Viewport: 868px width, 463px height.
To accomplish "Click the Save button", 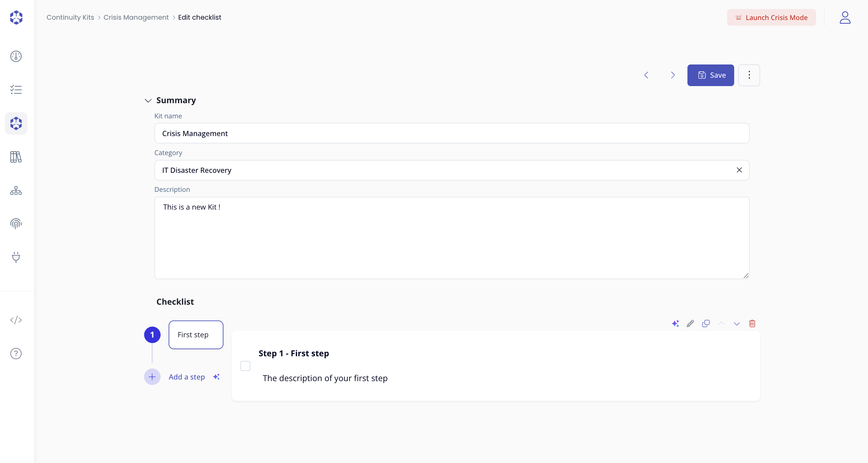I will click(710, 75).
